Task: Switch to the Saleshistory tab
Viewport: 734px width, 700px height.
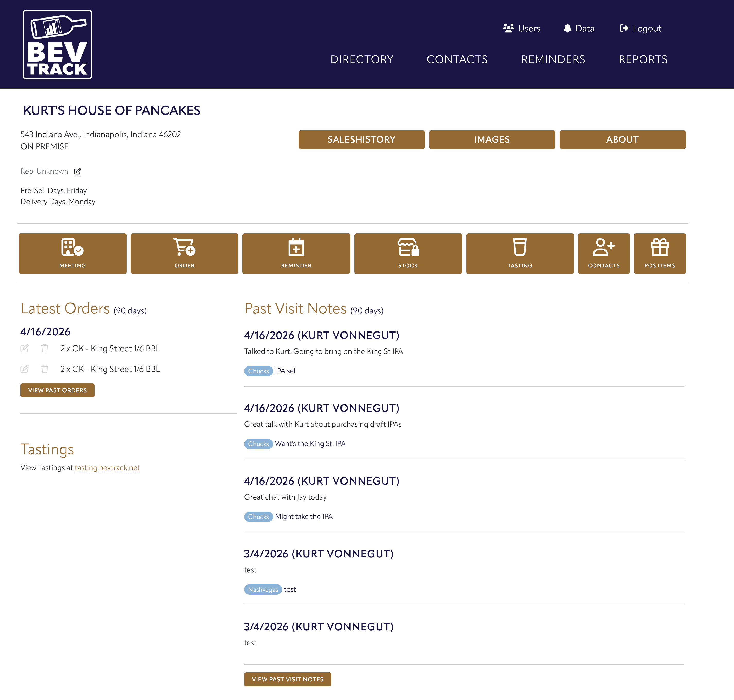Action: coord(361,139)
